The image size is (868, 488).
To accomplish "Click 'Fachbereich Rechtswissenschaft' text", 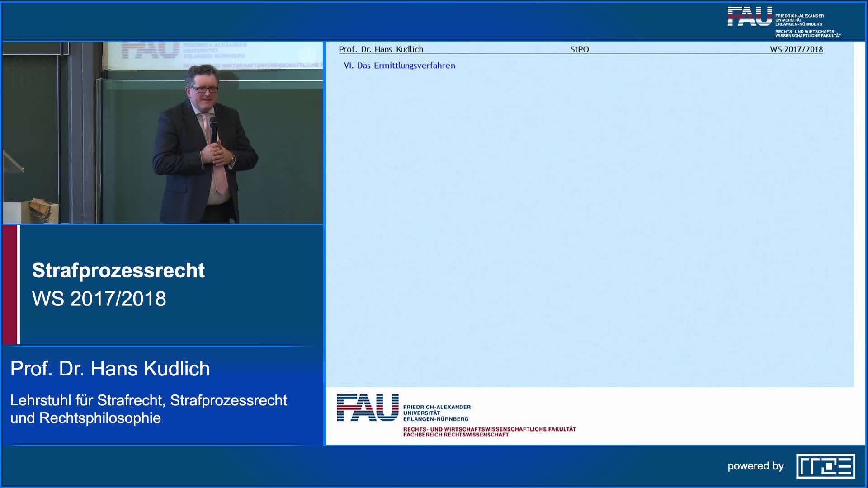I will (x=456, y=435).
